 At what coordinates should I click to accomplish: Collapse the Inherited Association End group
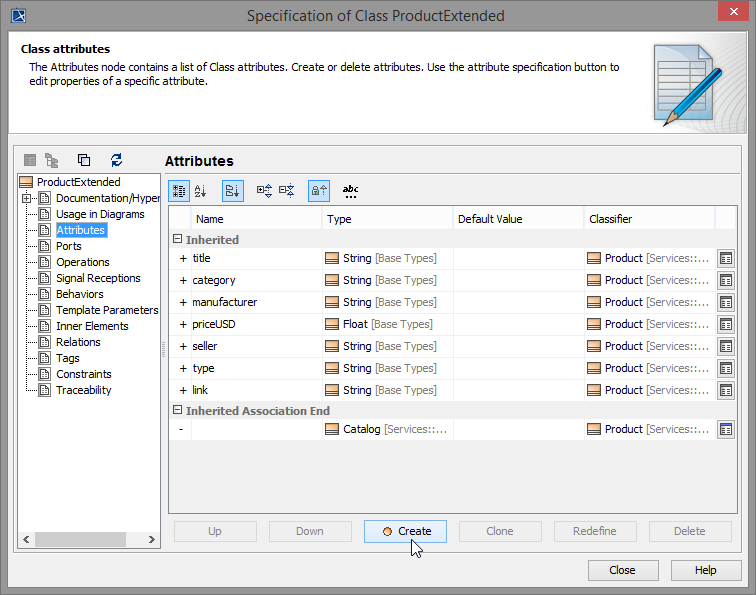click(177, 411)
